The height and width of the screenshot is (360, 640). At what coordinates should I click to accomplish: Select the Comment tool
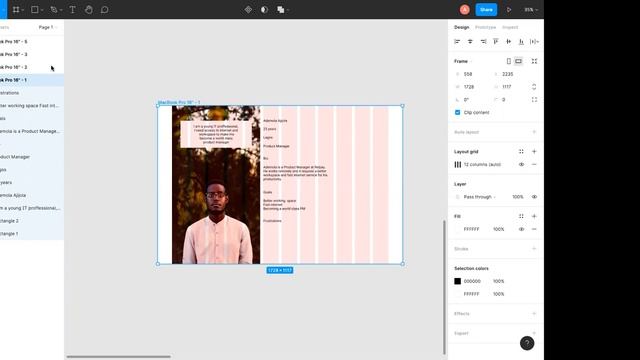104,9
